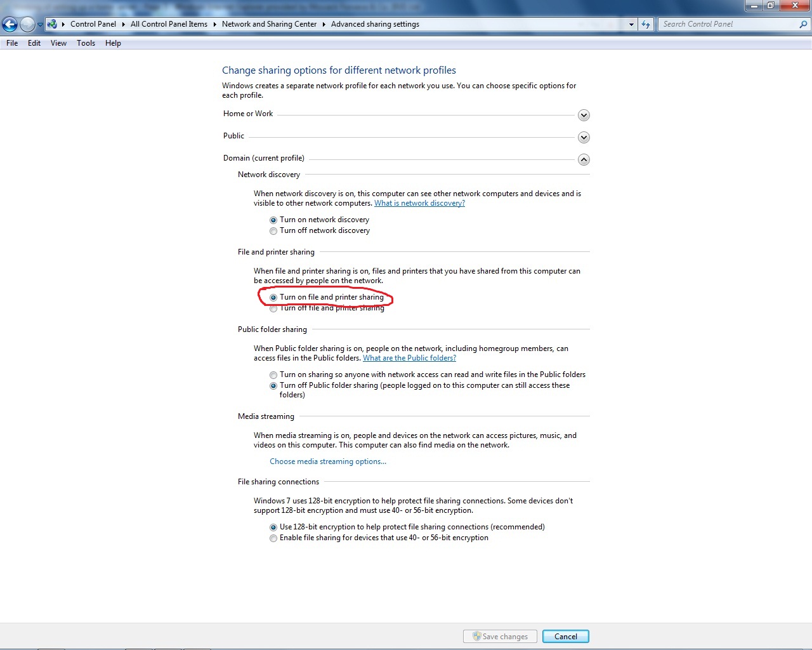The width and height of the screenshot is (812, 650).
Task: Open the Recent Pages arrow beside the Forward button
Action: [x=40, y=25]
